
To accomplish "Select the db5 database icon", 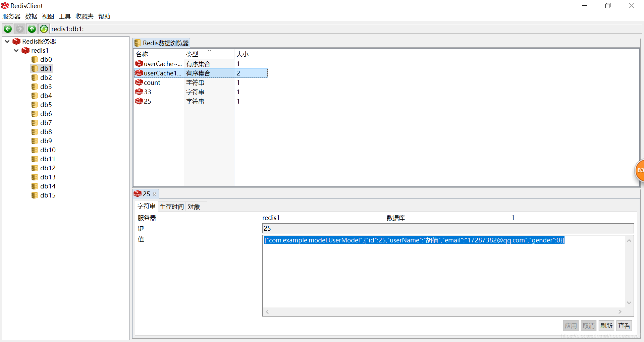I will tap(35, 105).
